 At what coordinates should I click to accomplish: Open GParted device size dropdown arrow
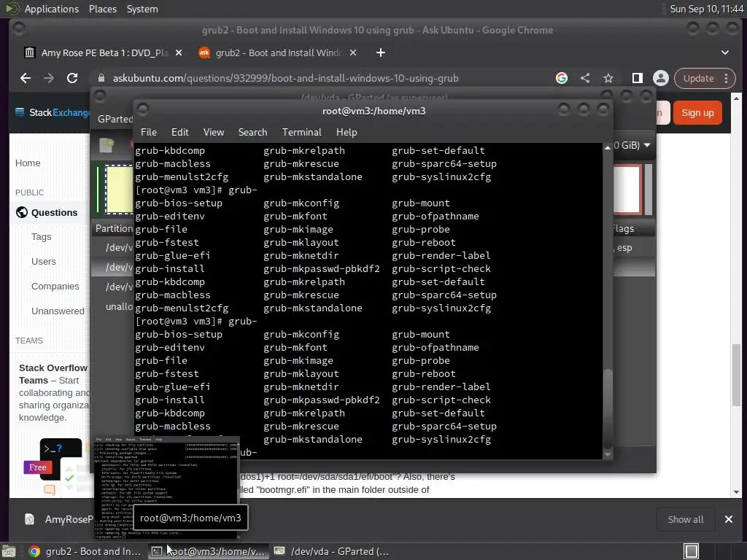click(x=647, y=145)
